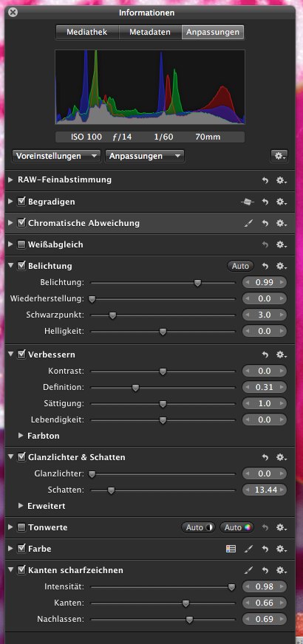Click the Definition slider handle
This screenshot has height=644, width=303.
tap(135, 387)
